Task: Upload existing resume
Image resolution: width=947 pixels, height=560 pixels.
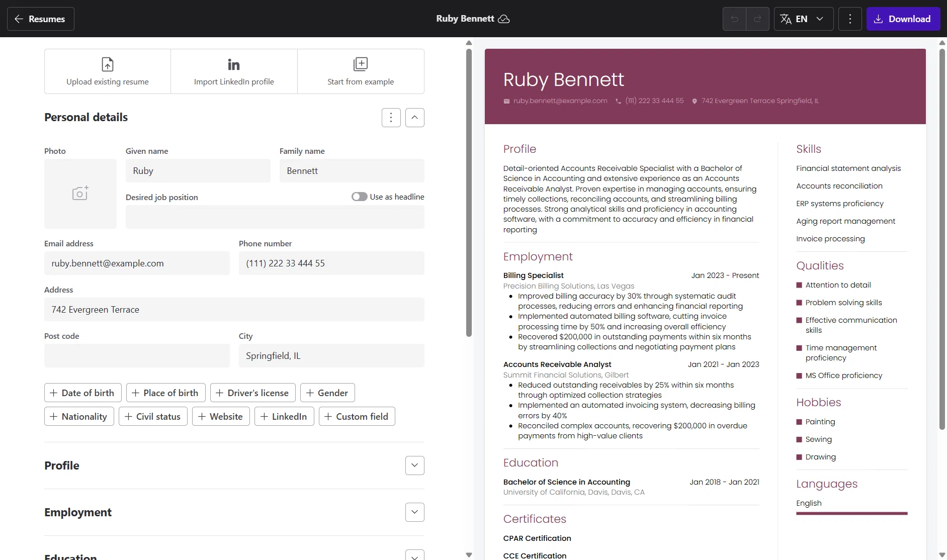Action: click(108, 71)
